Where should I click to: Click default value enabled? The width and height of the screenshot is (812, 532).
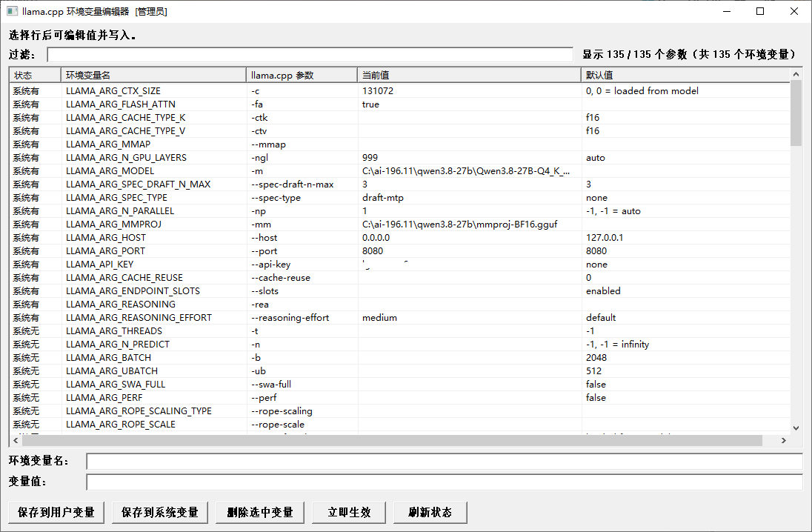point(603,291)
